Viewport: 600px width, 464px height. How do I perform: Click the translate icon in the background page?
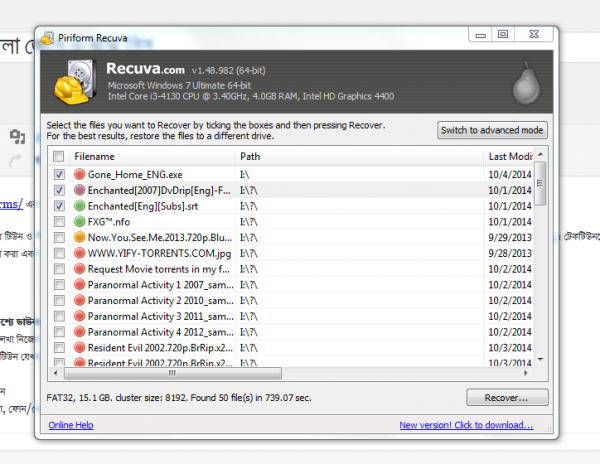point(17,136)
